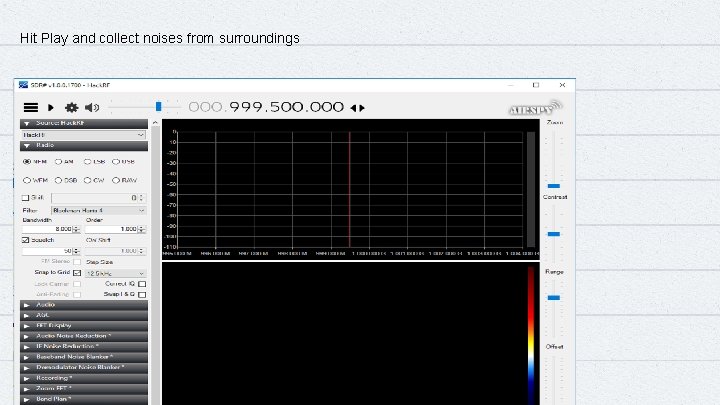Collapse the Source HackRF panel

click(x=84, y=123)
